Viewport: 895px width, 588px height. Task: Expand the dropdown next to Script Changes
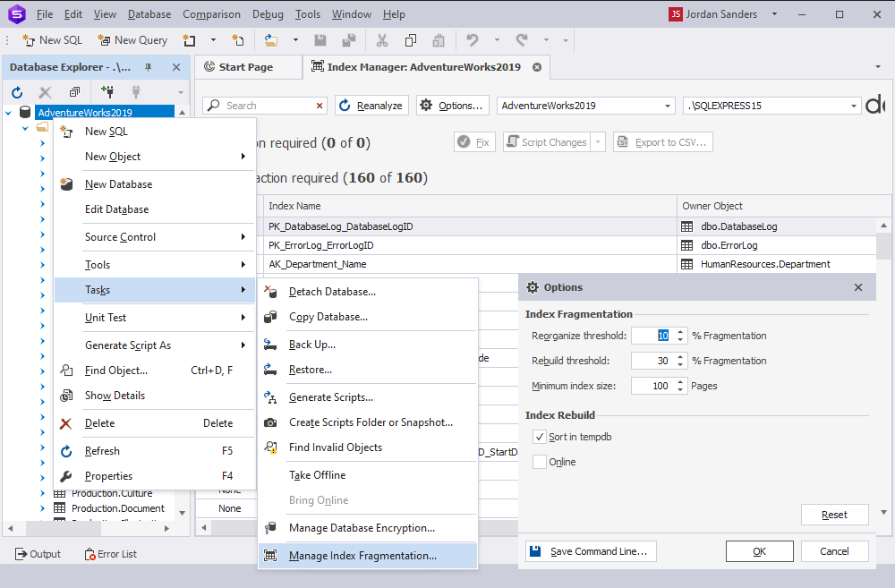coord(595,141)
